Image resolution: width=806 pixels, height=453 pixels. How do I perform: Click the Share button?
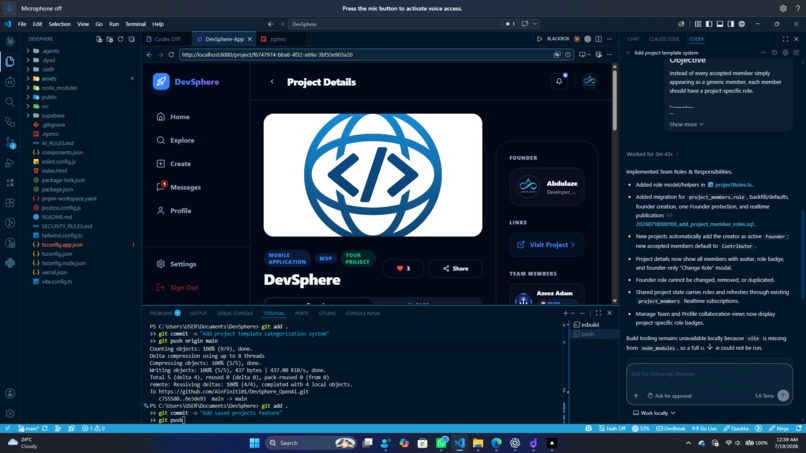point(455,268)
